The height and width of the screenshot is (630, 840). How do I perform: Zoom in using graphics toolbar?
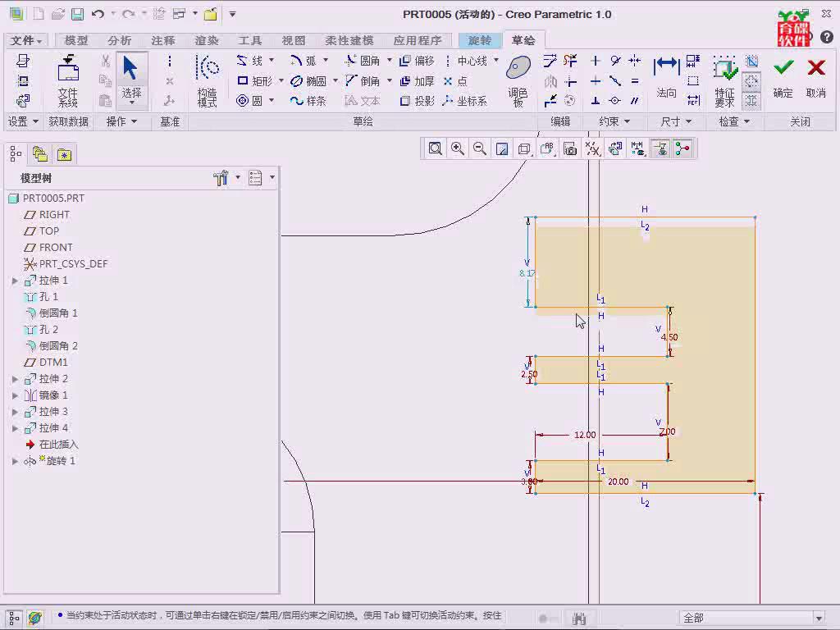[458, 148]
